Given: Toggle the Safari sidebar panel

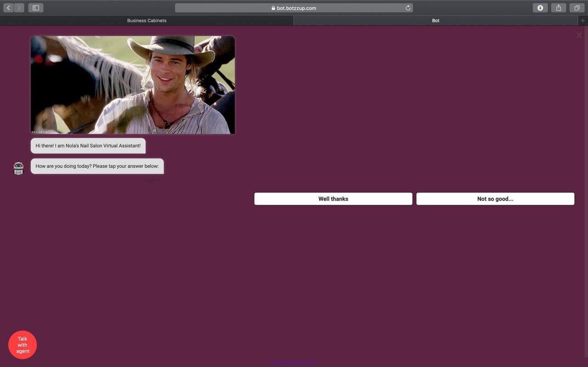Looking at the screenshot, I should [36, 8].
